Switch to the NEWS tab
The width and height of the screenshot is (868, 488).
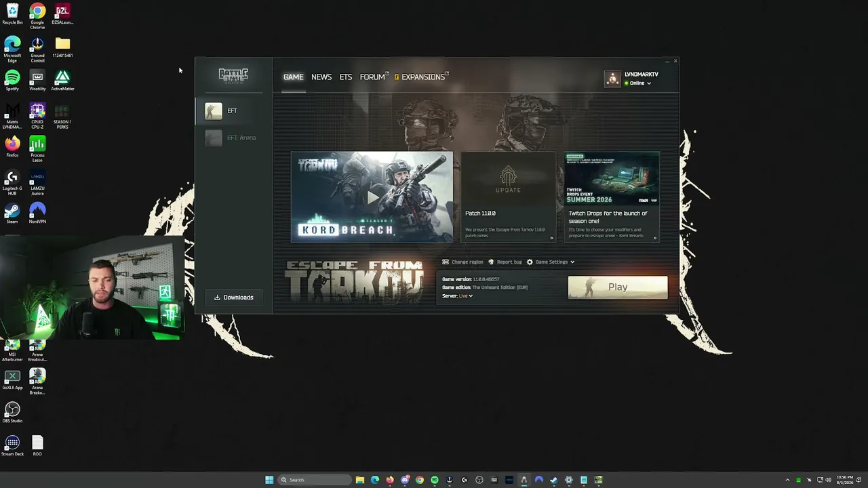(x=321, y=77)
